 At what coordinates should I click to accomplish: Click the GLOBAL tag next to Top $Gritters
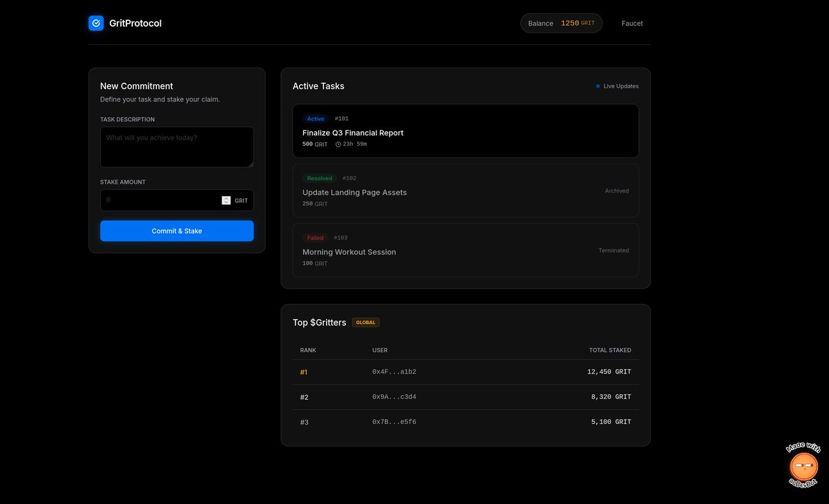[365, 322]
